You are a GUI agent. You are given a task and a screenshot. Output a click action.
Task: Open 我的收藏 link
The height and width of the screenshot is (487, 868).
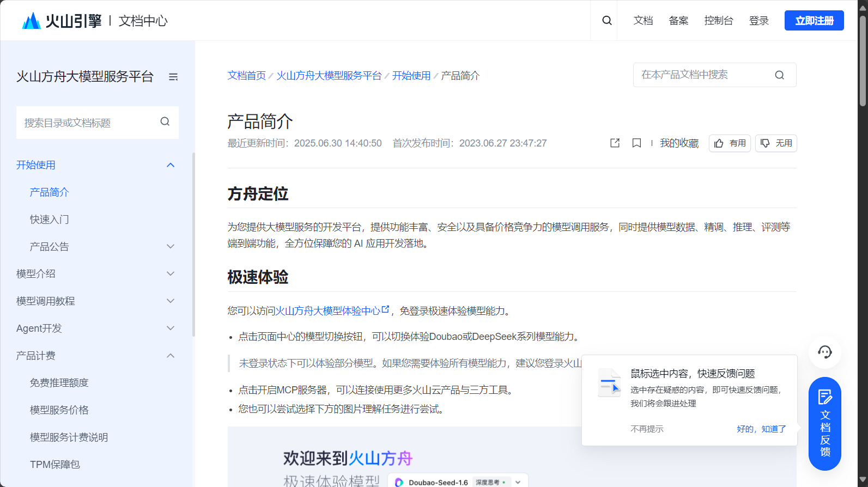(x=679, y=143)
